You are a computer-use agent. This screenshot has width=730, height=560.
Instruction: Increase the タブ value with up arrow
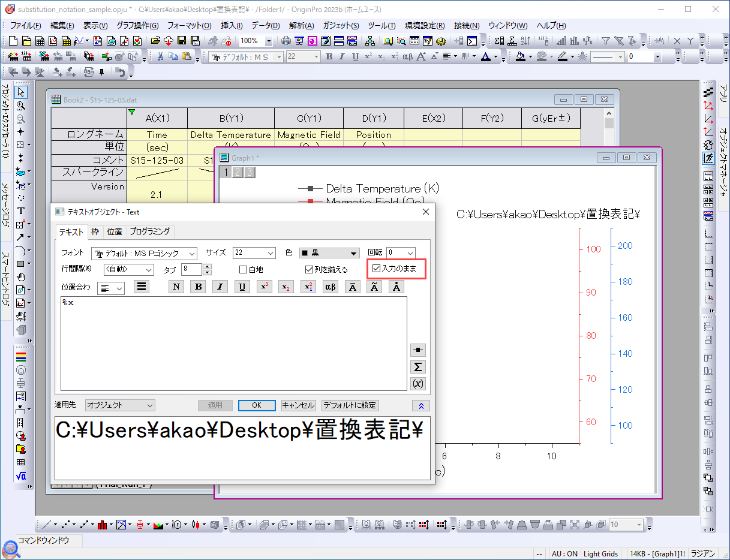(208, 267)
